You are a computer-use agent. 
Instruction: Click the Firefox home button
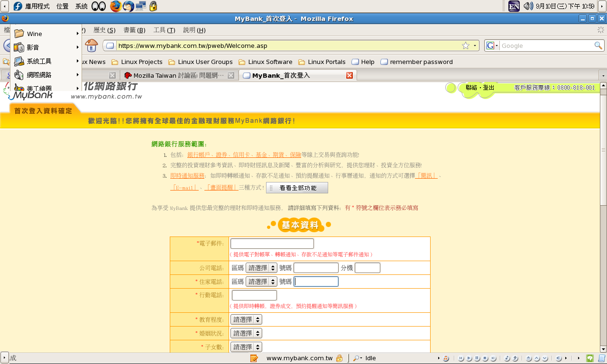pyautogui.click(x=91, y=45)
